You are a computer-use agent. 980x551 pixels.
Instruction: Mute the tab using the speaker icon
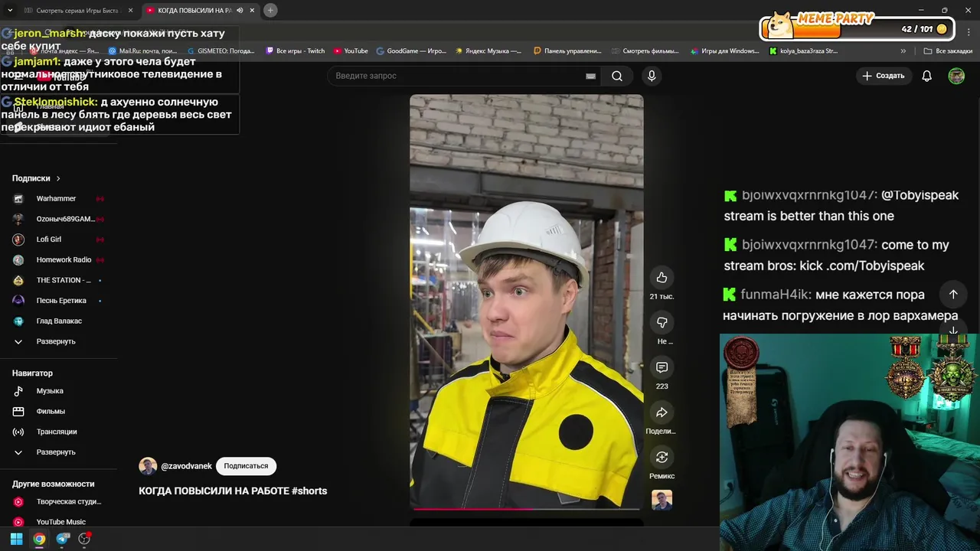point(240,11)
